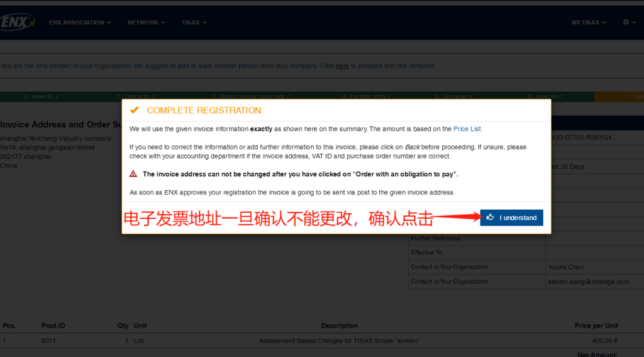This screenshot has height=357, width=644.
Task: Click the warning triangle icon
Action: 133,174
